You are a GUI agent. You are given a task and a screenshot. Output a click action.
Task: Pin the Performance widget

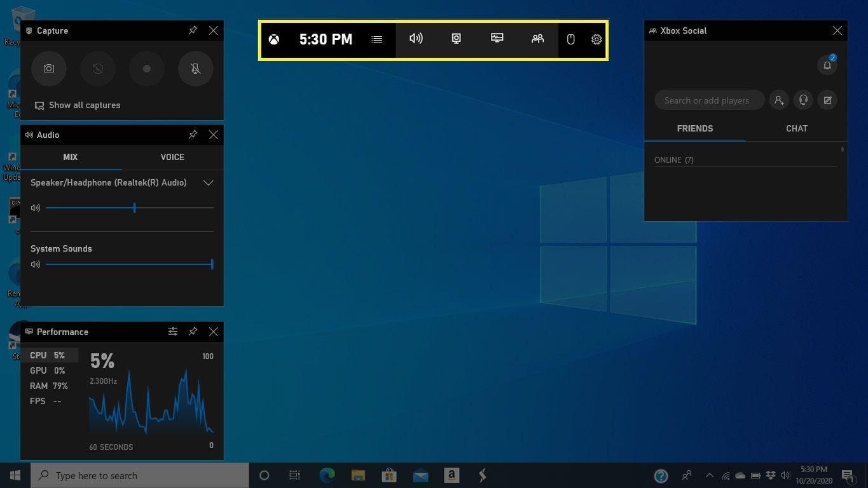pyautogui.click(x=193, y=331)
